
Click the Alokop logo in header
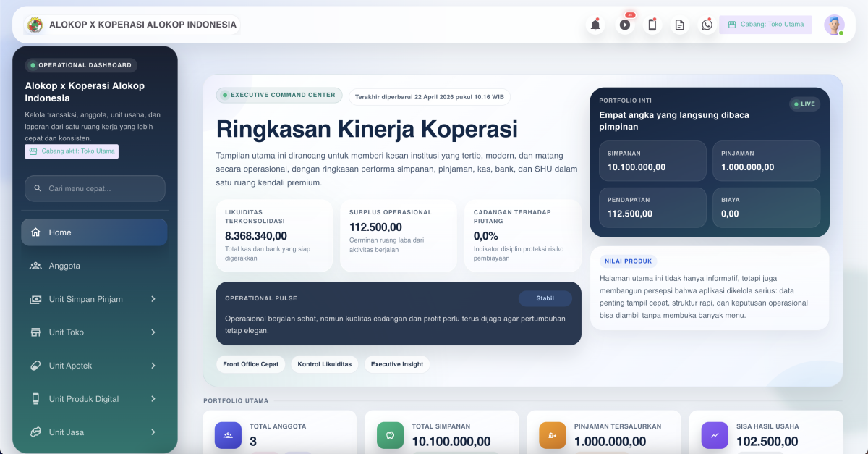(x=35, y=25)
